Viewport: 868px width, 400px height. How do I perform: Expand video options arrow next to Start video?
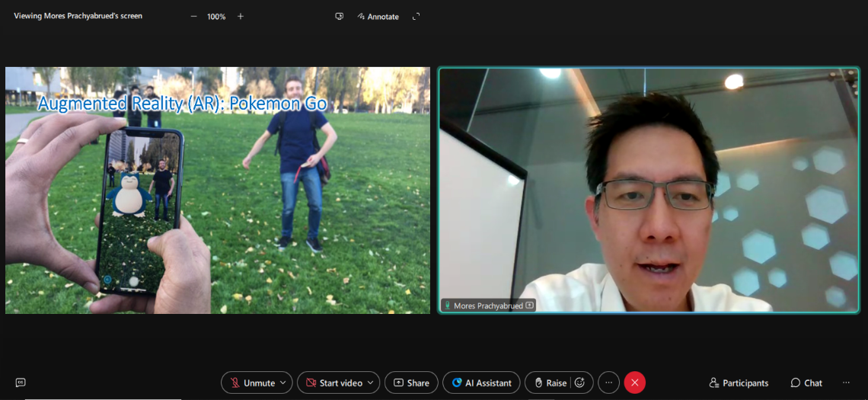tap(371, 382)
